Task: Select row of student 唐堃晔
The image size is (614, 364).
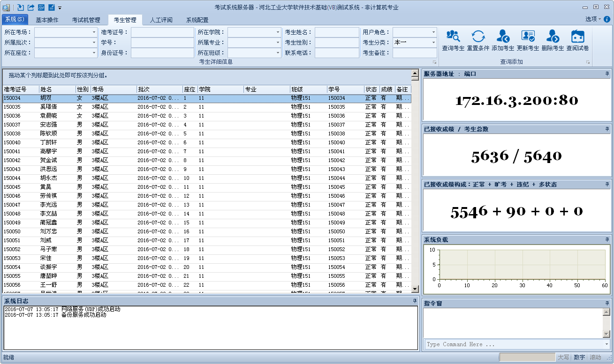Action: click(x=207, y=276)
